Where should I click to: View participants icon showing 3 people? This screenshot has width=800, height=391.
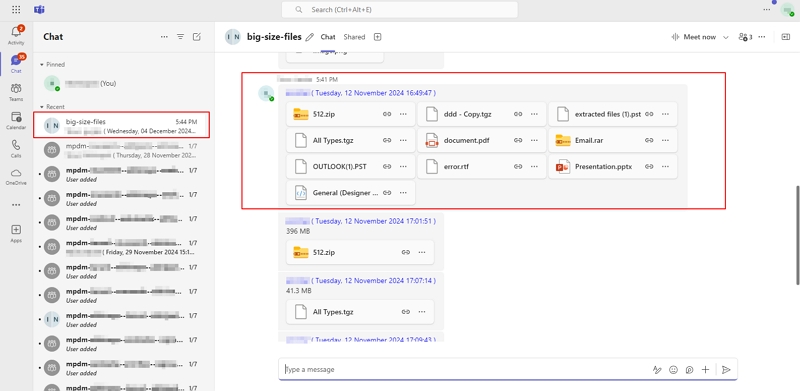(745, 37)
